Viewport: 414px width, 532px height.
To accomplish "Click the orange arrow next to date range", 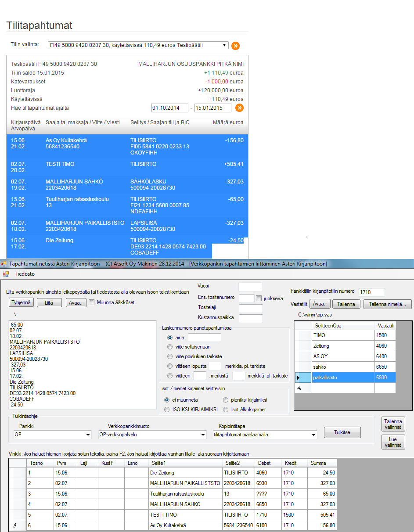I will pos(239,108).
